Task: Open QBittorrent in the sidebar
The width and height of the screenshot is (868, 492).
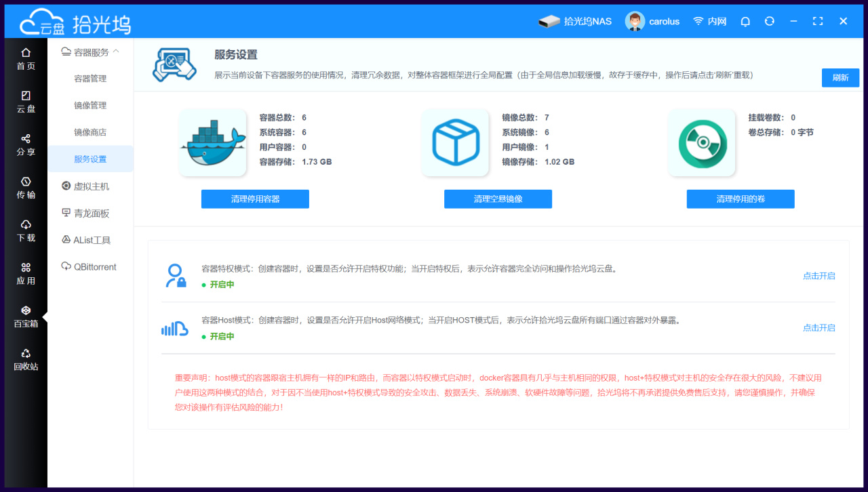Action: tap(90, 267)
